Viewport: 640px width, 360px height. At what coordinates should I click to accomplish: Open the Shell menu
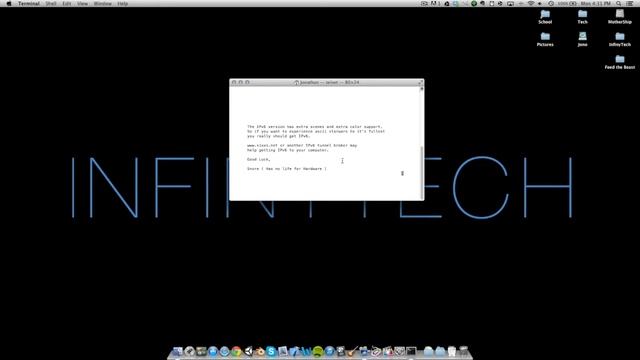pyautogui.click(x=51, y=3)
